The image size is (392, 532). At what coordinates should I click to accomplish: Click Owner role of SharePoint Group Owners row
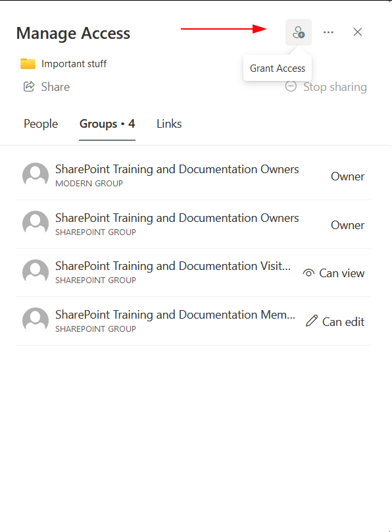tap(348, 225)
